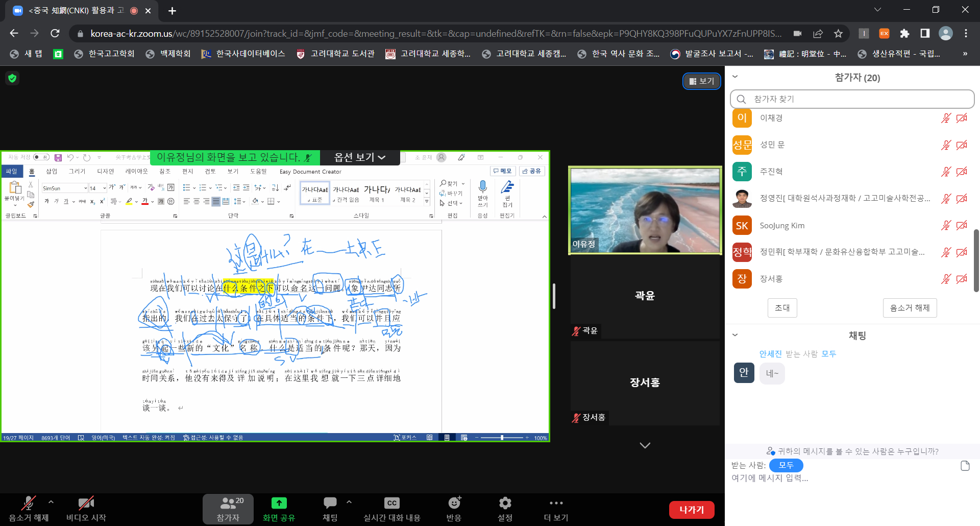Open reactions (반응) smiley icon

coord(454,504)
